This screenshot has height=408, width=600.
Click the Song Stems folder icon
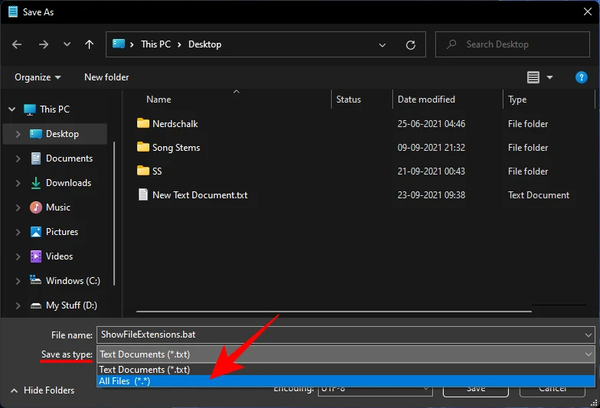(143, 147)
